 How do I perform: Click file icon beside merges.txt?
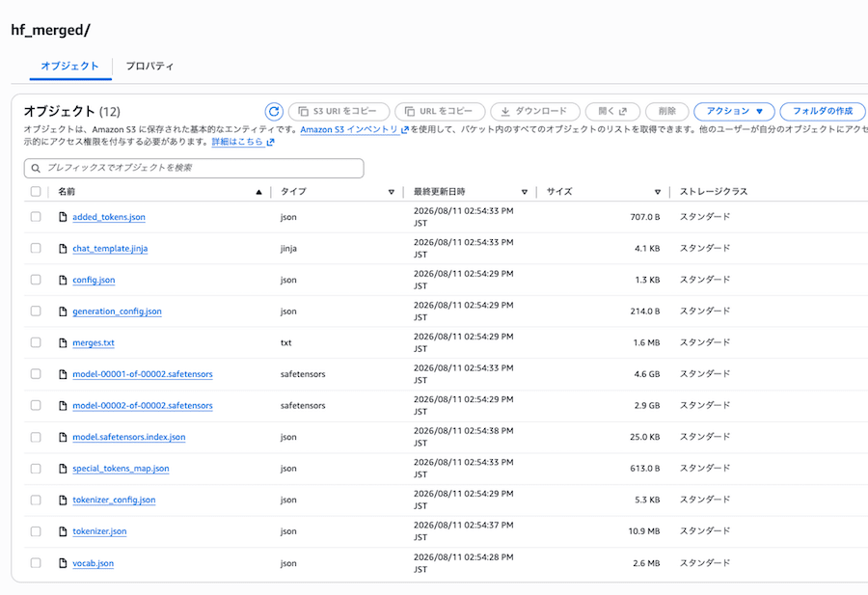pos(63,343)
